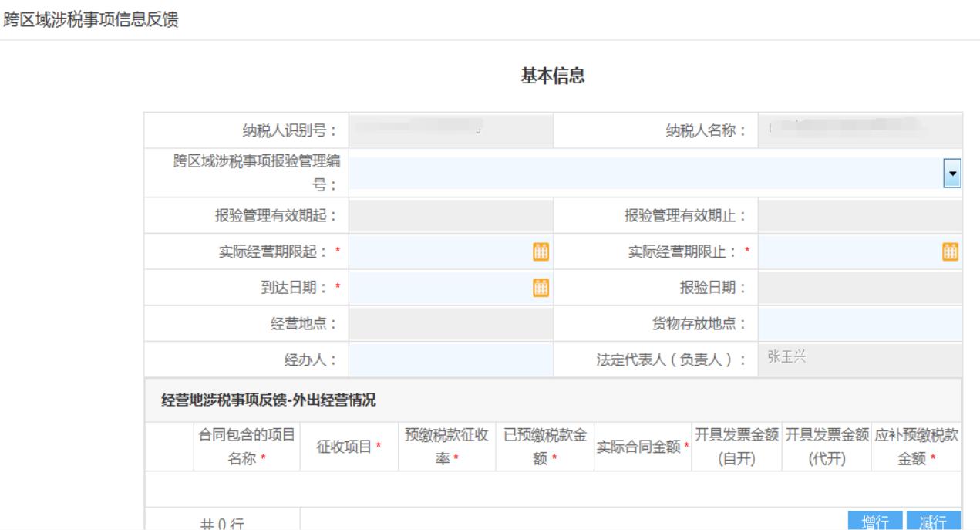Open calendar picker for 到达日期
Viewport: 980px width, 530px height.
point(541,288)
